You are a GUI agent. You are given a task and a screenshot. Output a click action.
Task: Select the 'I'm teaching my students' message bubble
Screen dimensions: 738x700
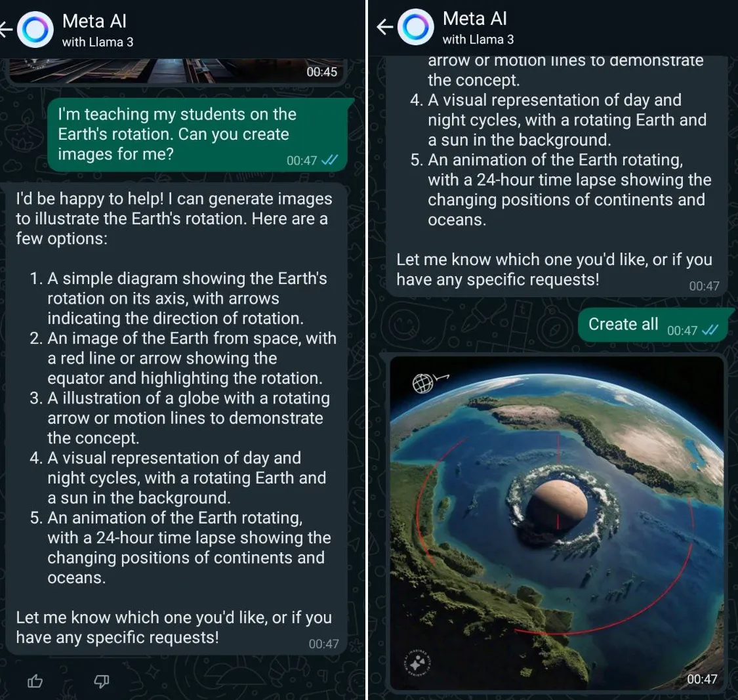tap(199, 134)
